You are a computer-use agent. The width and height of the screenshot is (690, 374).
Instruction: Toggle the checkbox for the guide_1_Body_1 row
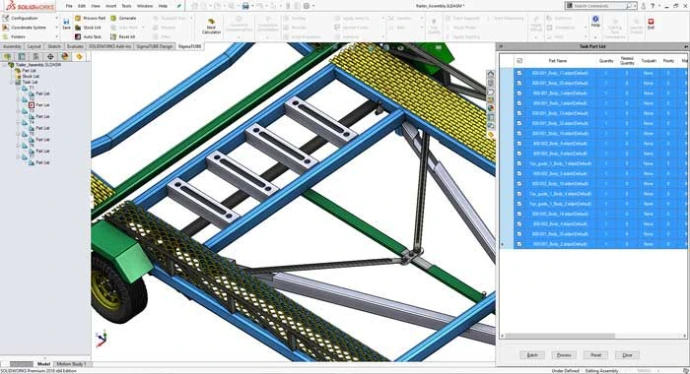(519, 164)
